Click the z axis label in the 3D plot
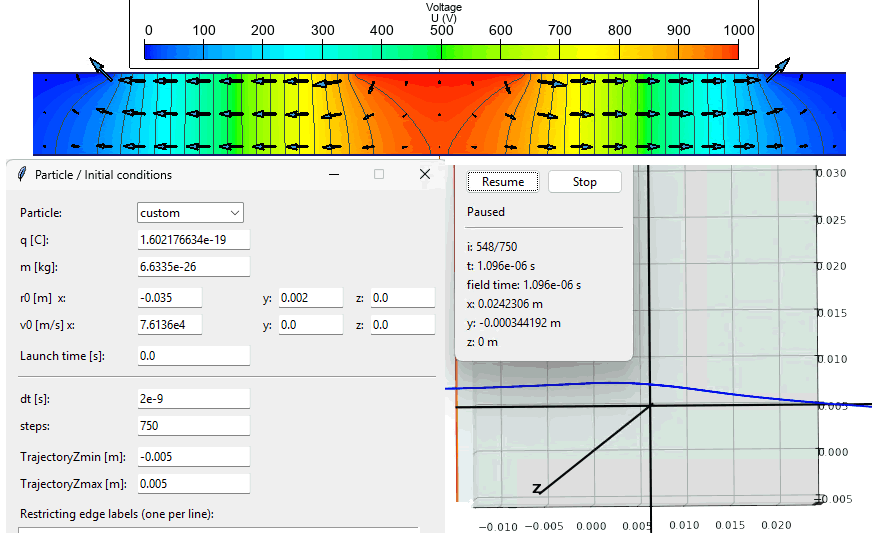This screenshot has height=533, width=872. click(x=537, y=488)
